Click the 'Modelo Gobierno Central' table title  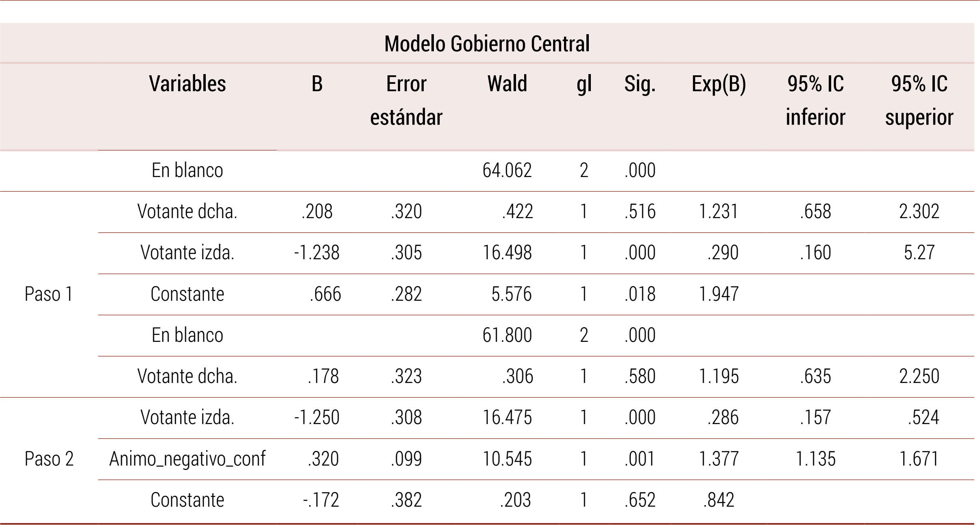487,44
